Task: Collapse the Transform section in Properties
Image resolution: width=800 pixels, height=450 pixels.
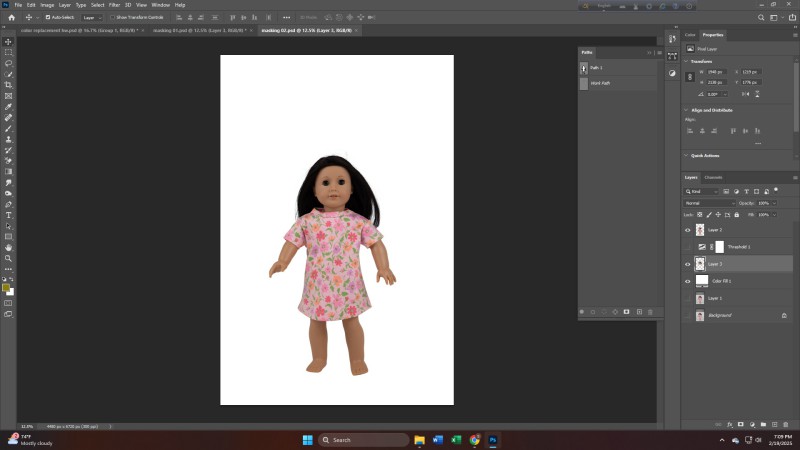Action: pyautogui.click(x=688, y=61)
